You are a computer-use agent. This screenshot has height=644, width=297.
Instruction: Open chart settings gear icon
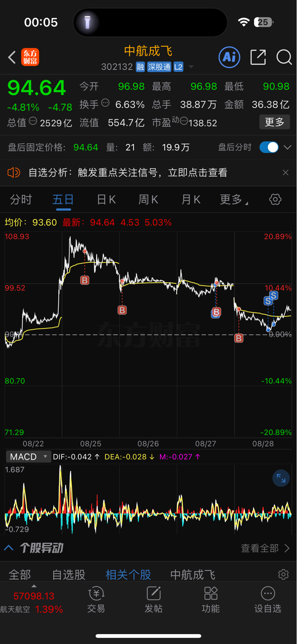click(275, 200)
